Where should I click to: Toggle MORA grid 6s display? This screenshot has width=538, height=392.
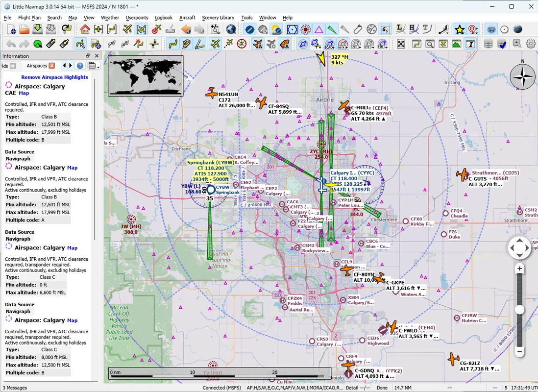coord(385,29)
